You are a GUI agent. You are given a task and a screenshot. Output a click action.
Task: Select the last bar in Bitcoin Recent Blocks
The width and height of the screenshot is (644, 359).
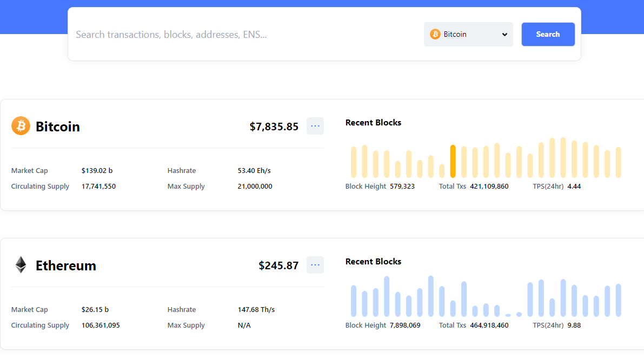619,162
